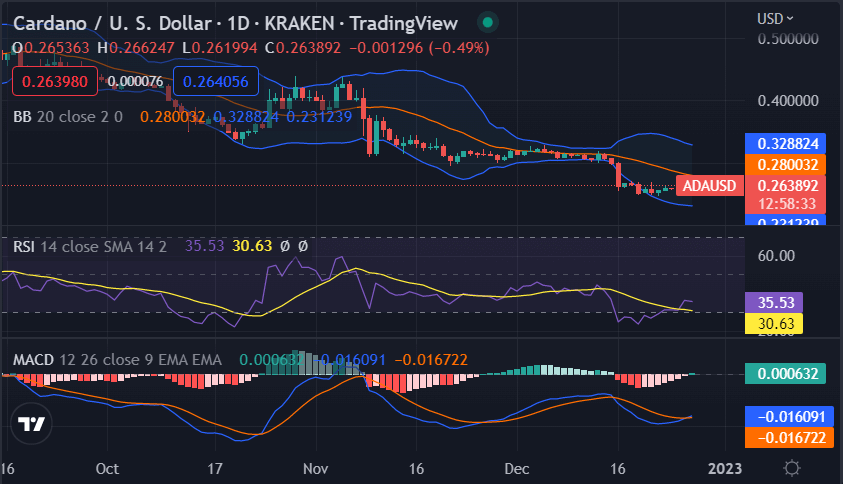Click the open value O0.265363
Screen dimensions: 843x484
click(51, 48)
